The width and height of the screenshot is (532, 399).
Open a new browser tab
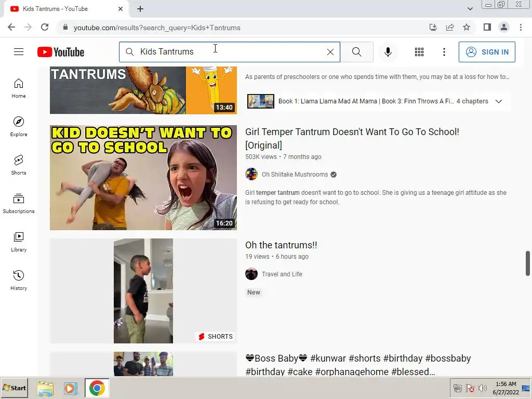(140, 9)
